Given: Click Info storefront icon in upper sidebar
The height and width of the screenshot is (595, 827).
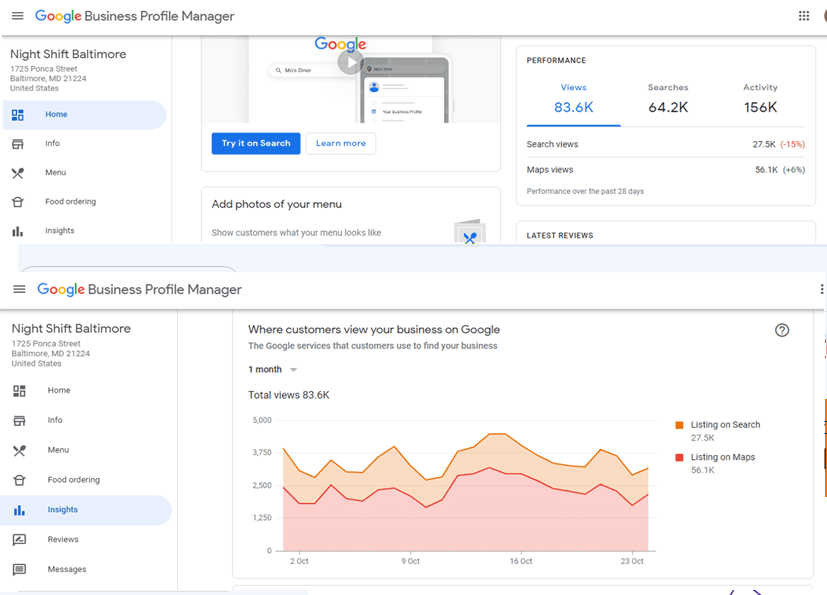Looking at the screenshot, I should point(18,143).
